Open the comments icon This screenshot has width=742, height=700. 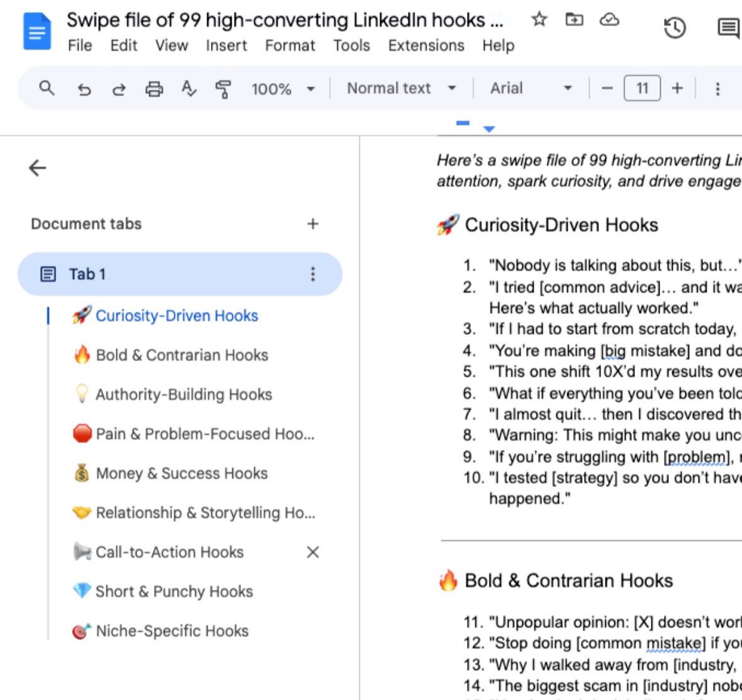click(x=729, y=28)
